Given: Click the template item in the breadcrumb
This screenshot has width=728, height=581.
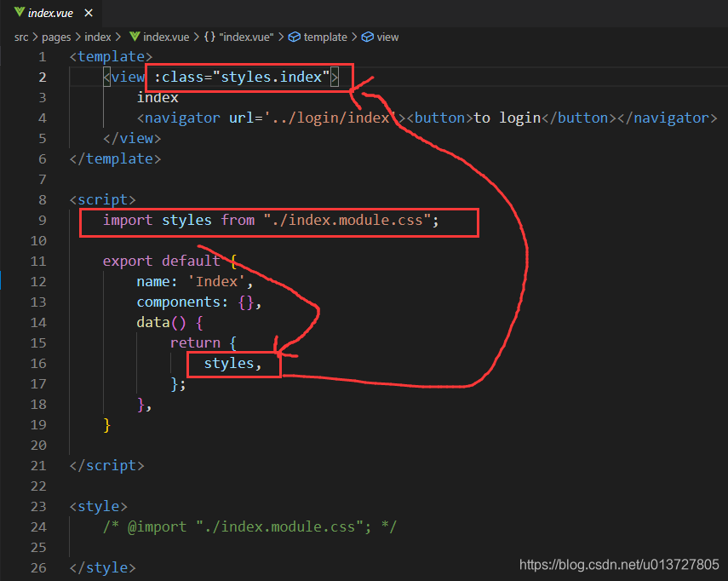Looking at the screenshot, I should (x=326, y=37).
